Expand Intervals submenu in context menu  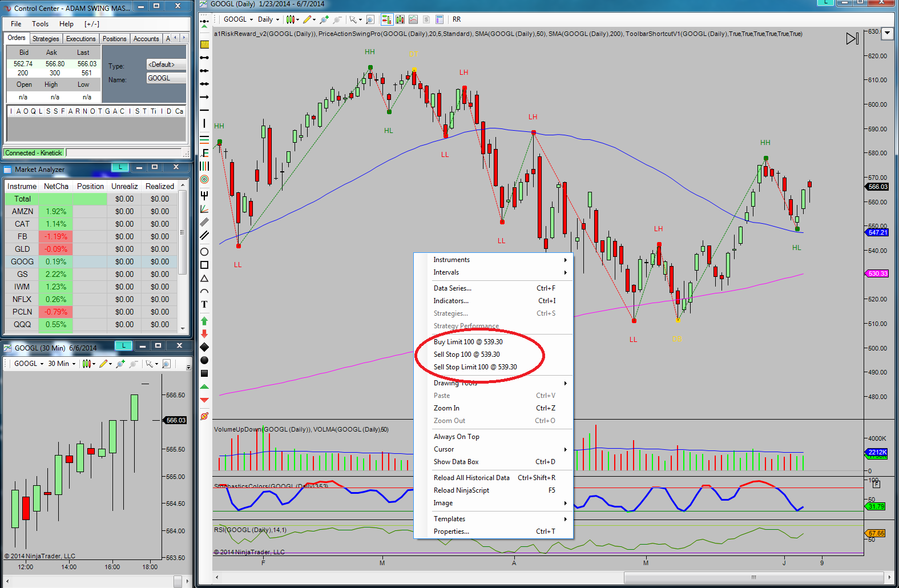pos(494,272)
